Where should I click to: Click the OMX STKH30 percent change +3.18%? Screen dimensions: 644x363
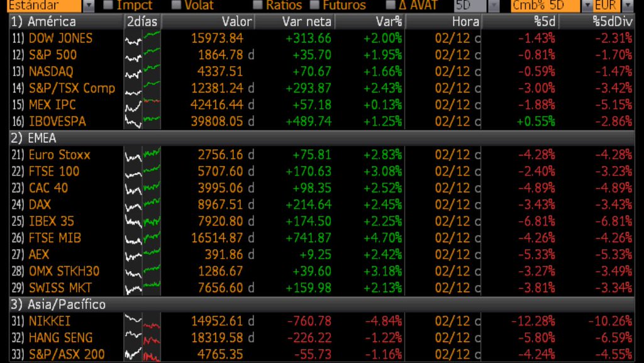[382, 271]
